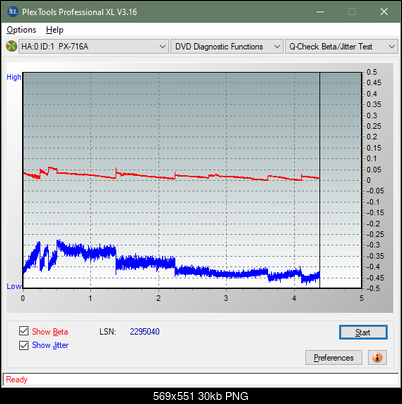
Task: Click the High label on the jitter axis
Action: click(14, 77)
